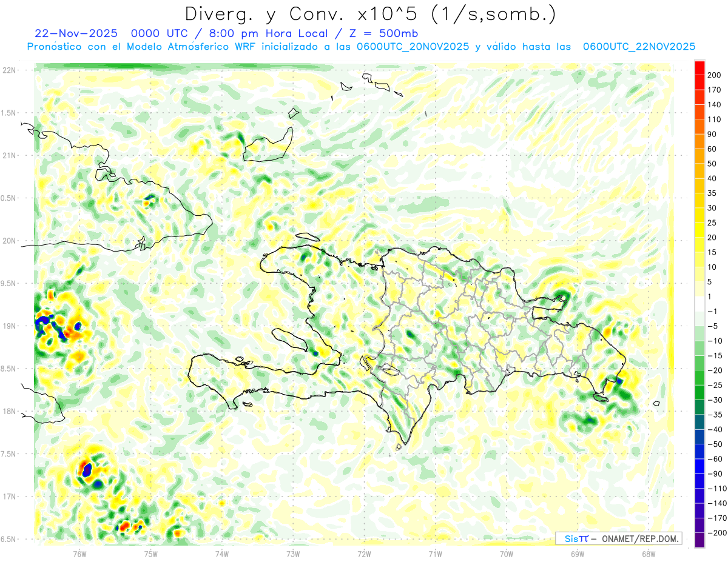Viewport: 728px width, 562px height.
Task: Click the "60" colorbar label
Action: click(x=712, y=149)
